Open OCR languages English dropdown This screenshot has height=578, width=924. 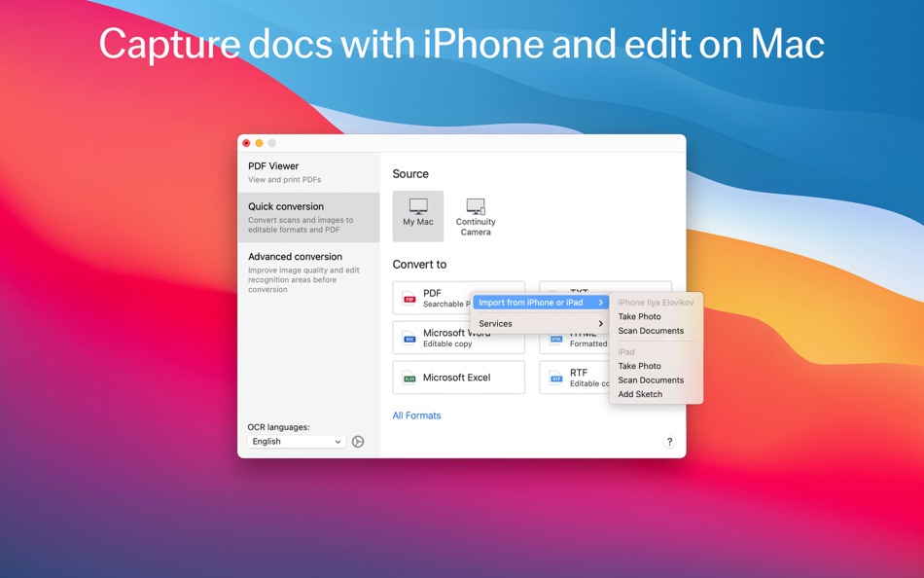tap(297, 441)
